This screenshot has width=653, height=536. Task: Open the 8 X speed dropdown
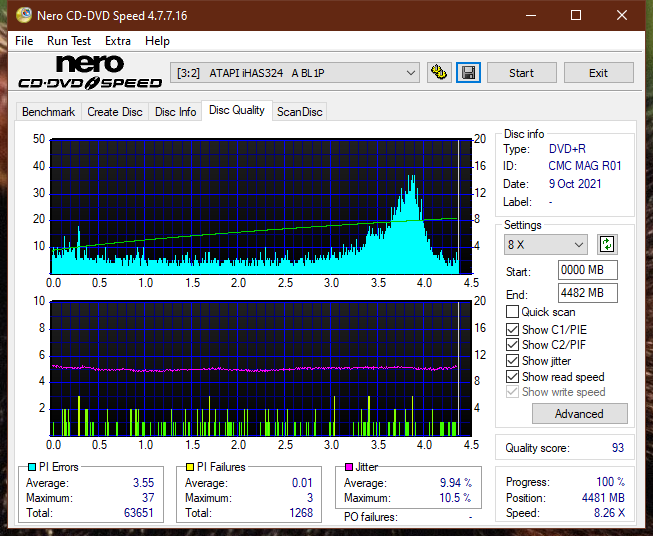coord(546,244)
